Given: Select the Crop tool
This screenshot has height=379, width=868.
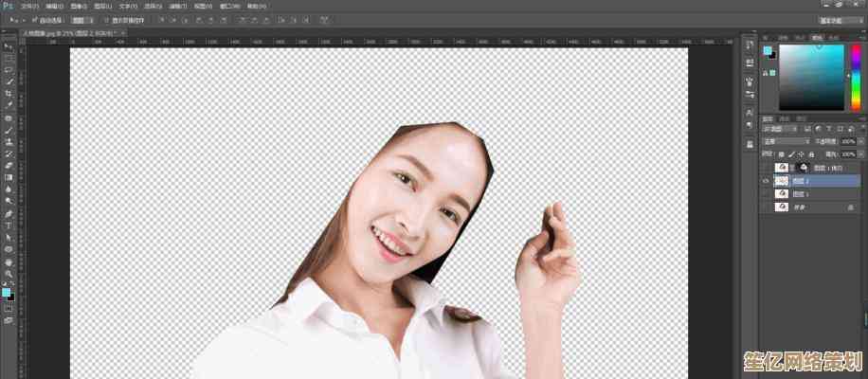Looking at the screenshot, I should pos(9,94).
